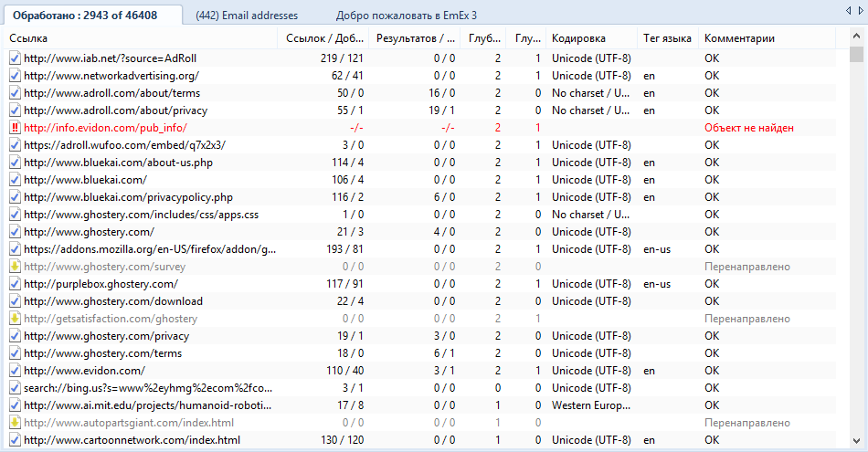
Task: Click the status icon for ghostery.com/privacy row
Action: (x=15, y=336)
